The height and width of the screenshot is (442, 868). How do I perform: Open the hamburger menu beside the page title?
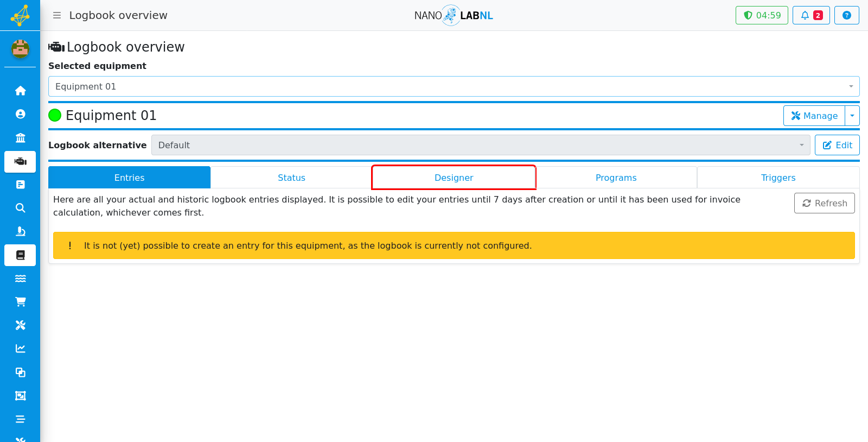tap(57, 15)
